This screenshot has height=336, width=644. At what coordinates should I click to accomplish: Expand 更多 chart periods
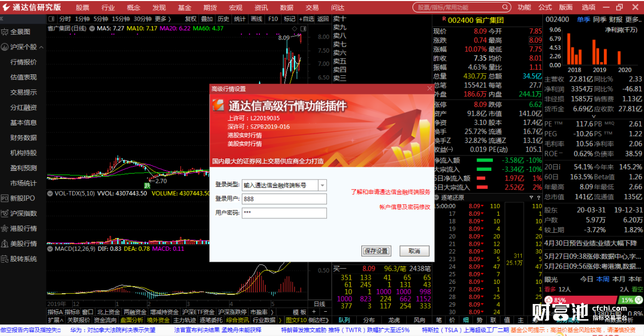[x=163, y=19]
